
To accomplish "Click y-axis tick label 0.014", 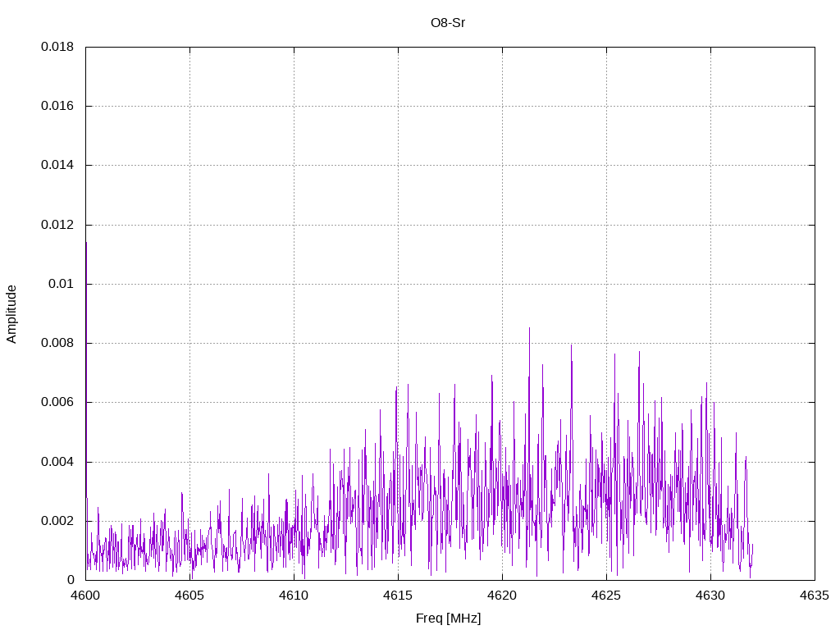I will tap(57, 165).
